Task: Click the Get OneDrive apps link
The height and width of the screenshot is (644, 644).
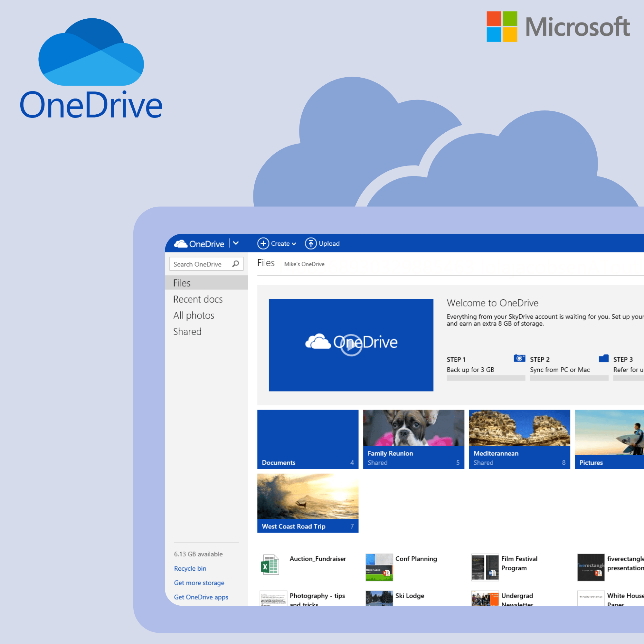Action: click(201, 597)
